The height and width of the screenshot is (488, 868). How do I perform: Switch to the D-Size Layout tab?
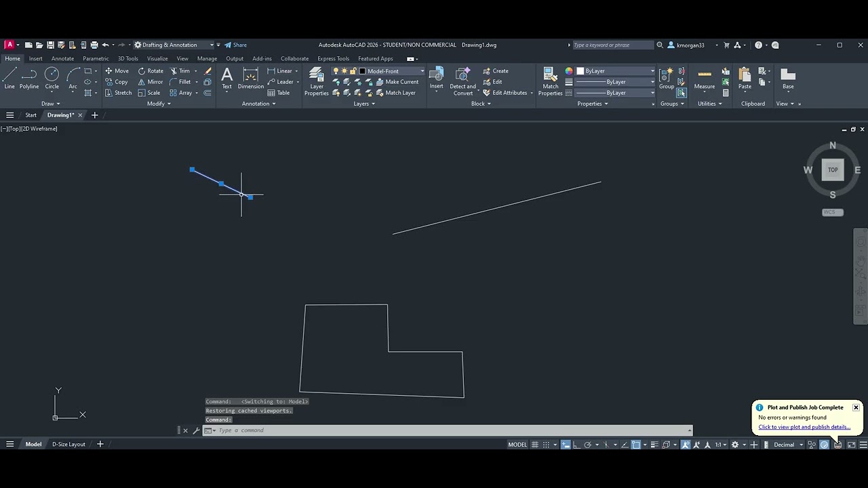click(x=68, y=445)
